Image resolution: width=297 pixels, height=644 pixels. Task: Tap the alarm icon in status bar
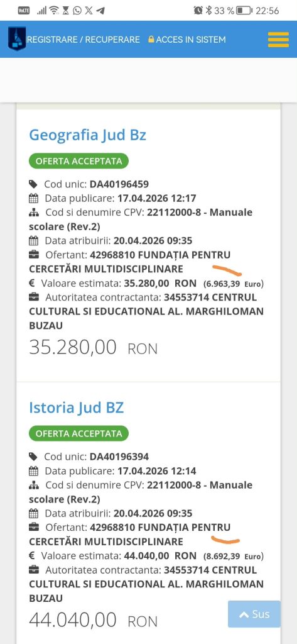[198, 11]
